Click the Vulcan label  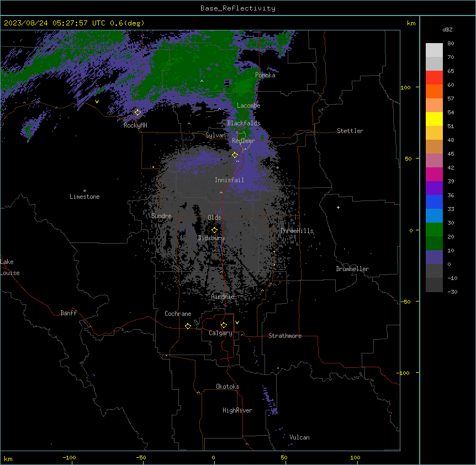point(299,437)
